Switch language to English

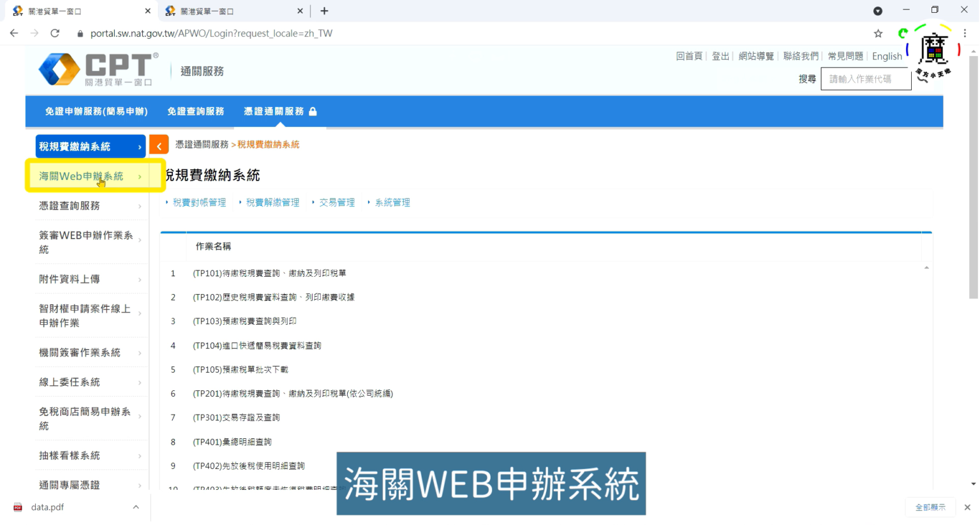887,56
